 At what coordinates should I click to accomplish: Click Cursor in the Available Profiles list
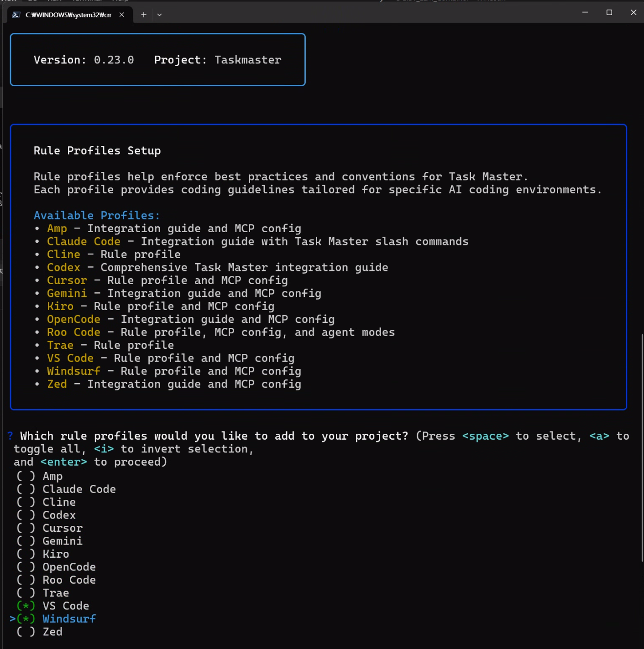(67, 280)
